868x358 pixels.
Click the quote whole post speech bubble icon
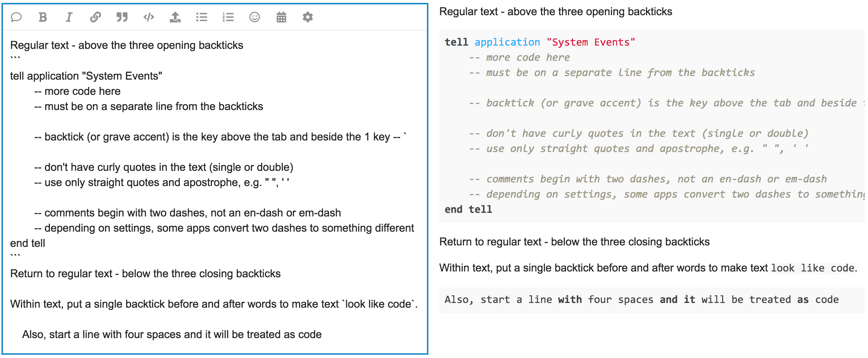click(x=16, y=17)
